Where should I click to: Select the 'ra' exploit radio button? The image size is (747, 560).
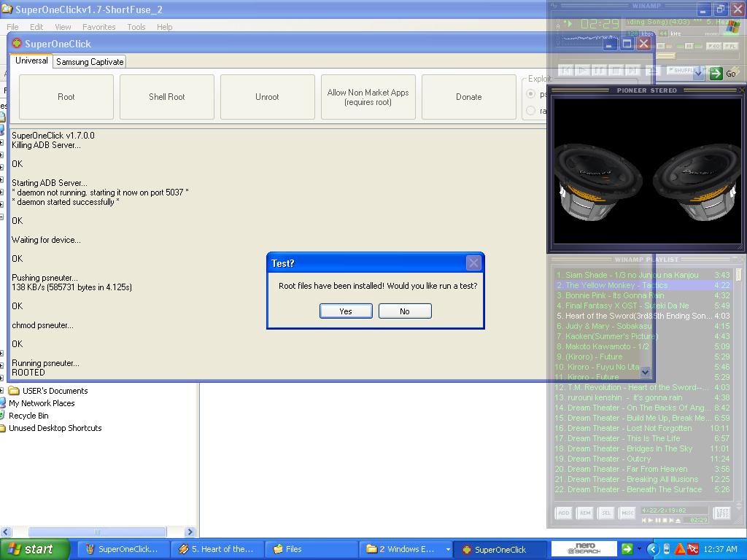531,111
